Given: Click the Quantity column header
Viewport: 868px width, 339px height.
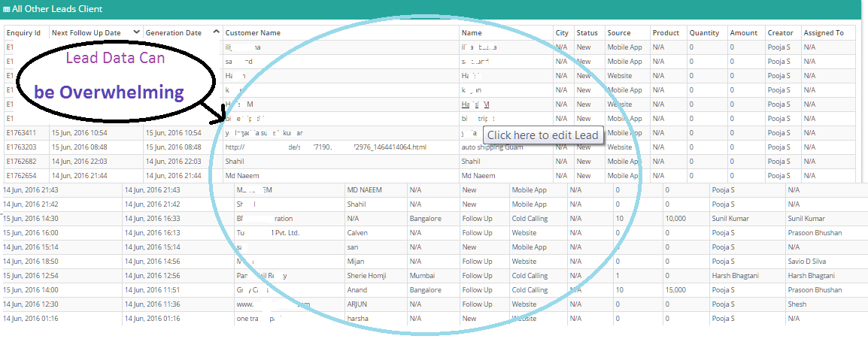Looking at the screenshot, I should coord(704,32).
